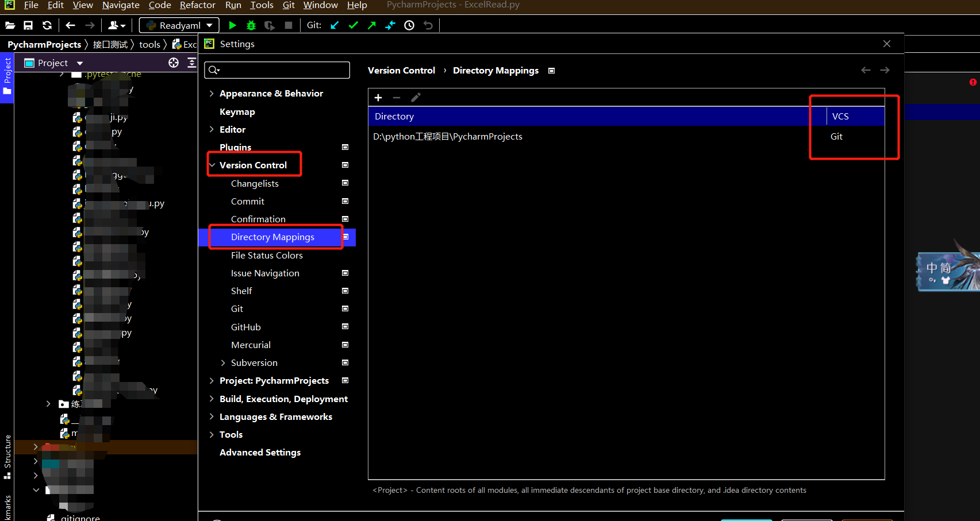
Task: Remove selected mapping with the minus icon
Action: point(397,97)
